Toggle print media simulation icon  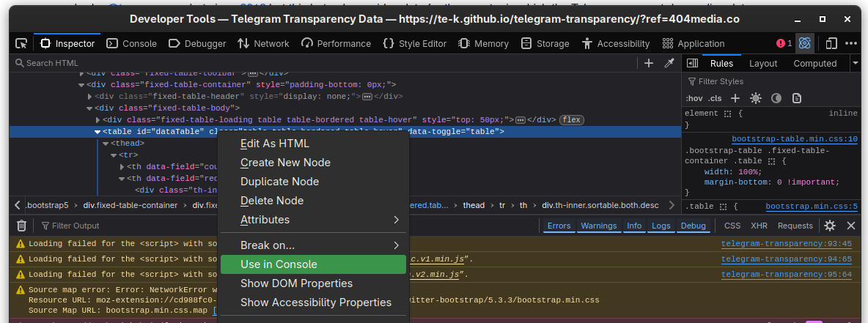tap(797, 98)
